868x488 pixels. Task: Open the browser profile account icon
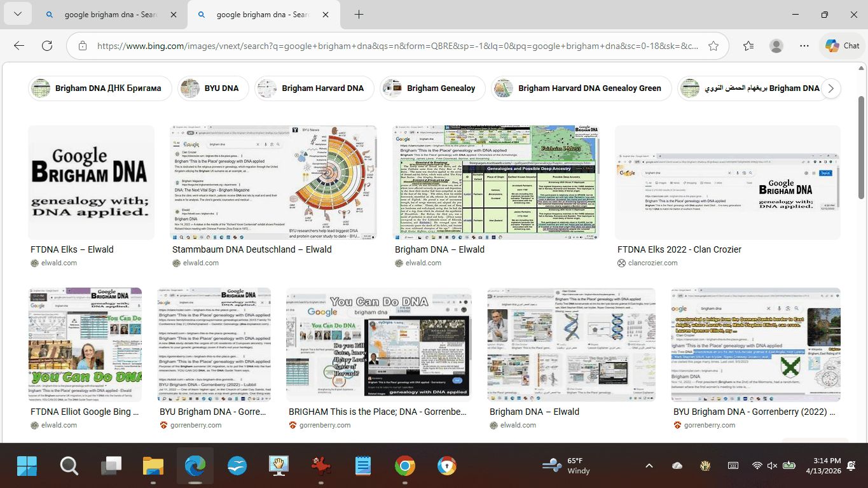click(776, 46)
